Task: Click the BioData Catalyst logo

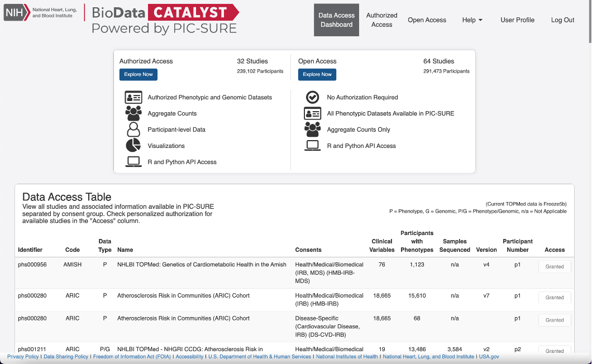Action: (165, 20)
